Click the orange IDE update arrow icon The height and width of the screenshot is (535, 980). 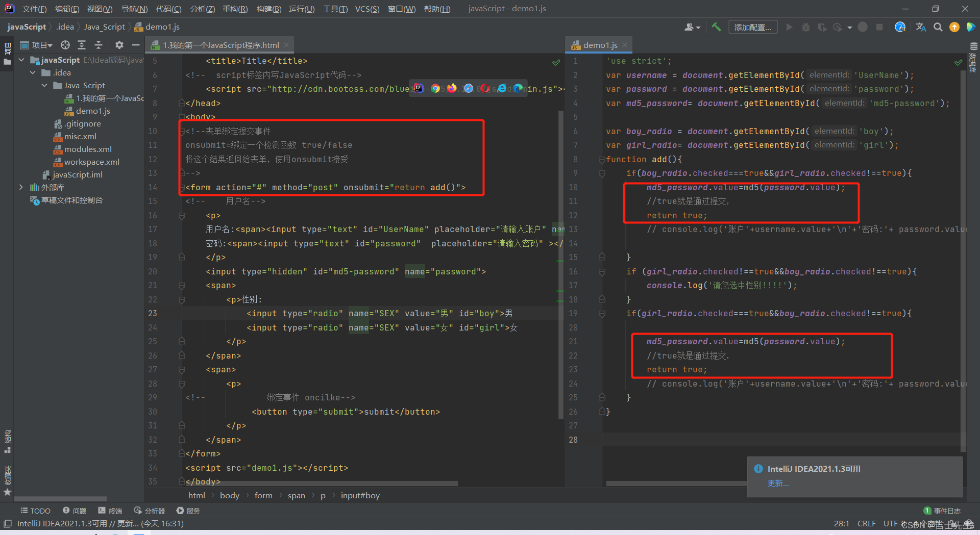coord(954,27)
